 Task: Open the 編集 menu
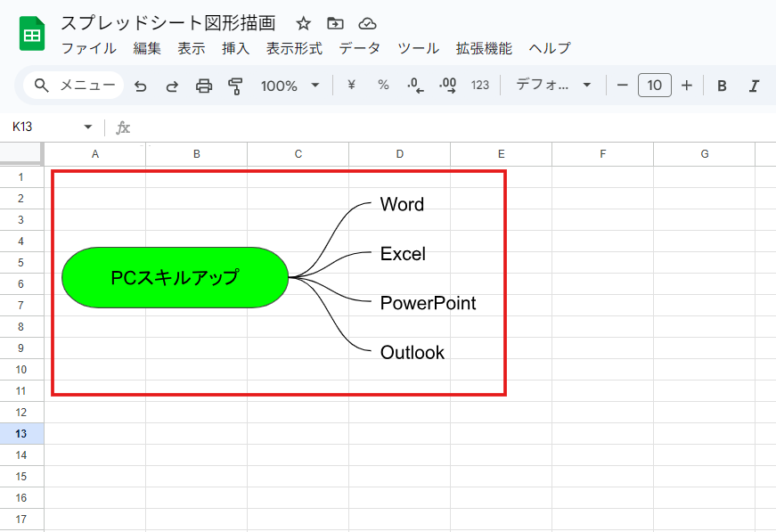147,48
